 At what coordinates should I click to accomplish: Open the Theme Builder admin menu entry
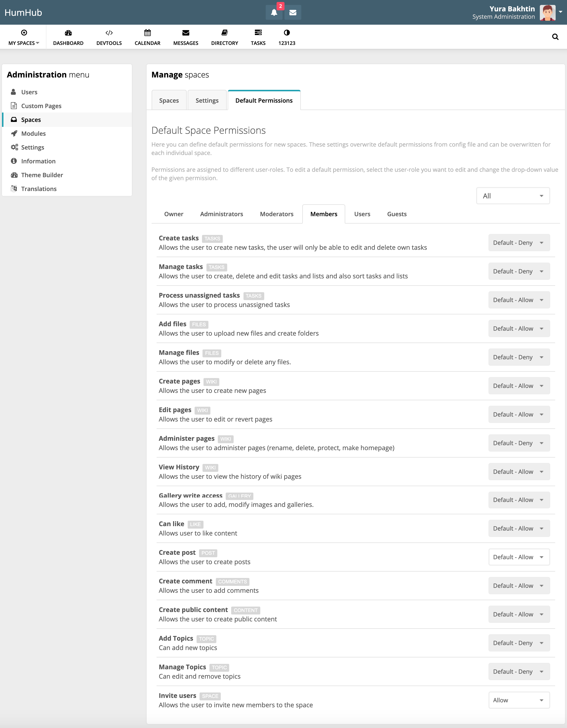pyautogui.click(x=42, y=175)
